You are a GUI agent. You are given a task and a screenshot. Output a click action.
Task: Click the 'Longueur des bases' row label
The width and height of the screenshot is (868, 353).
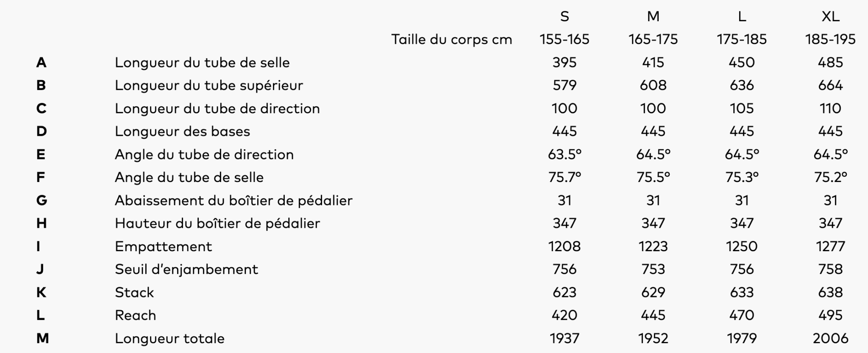(182, 132)
